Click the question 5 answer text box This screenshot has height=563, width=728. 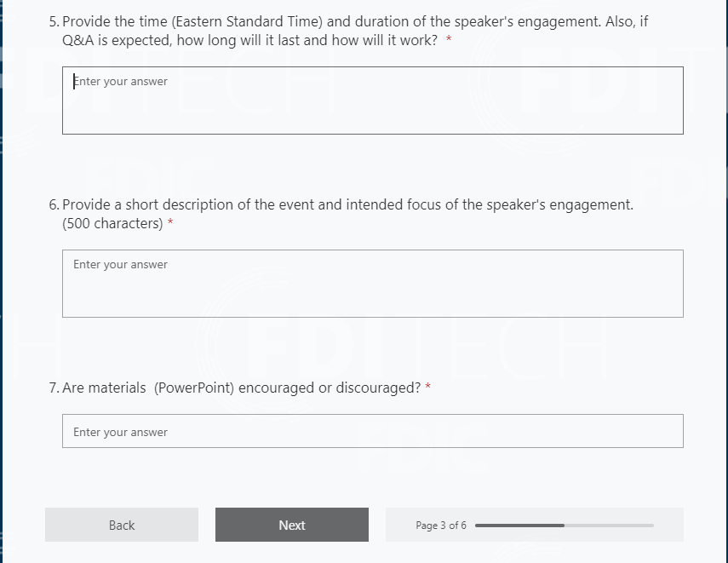coord(372,101)
